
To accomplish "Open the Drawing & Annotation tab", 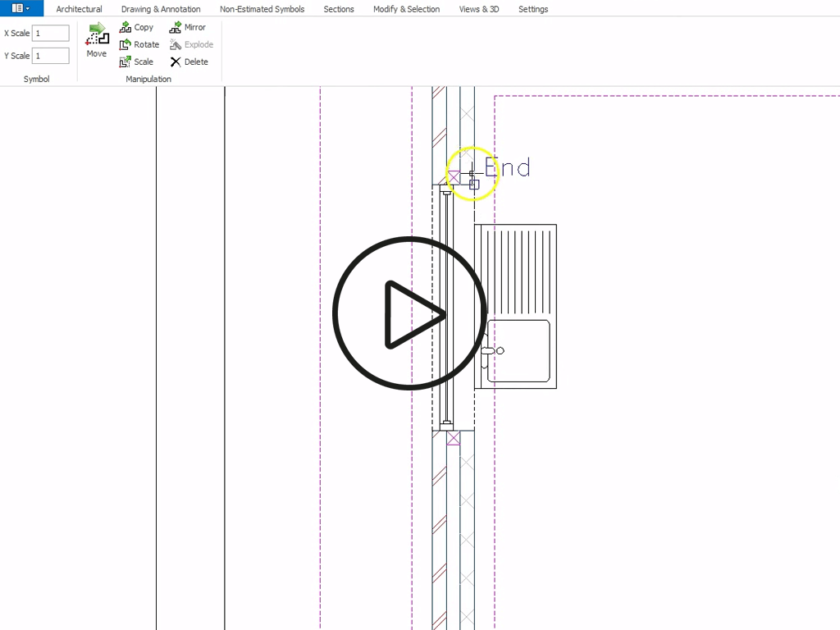I will tap(161, 9).
